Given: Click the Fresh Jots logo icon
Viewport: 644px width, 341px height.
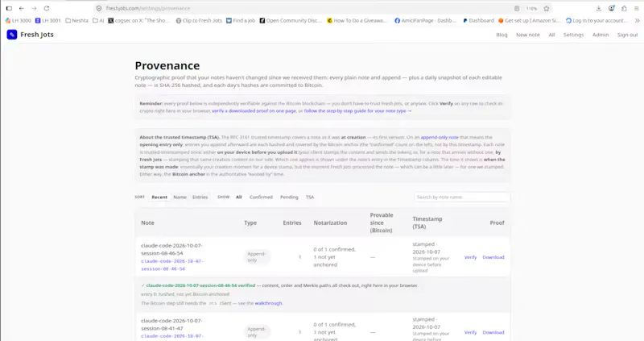Looking at the screenshot, I should [x=12, y=35].
